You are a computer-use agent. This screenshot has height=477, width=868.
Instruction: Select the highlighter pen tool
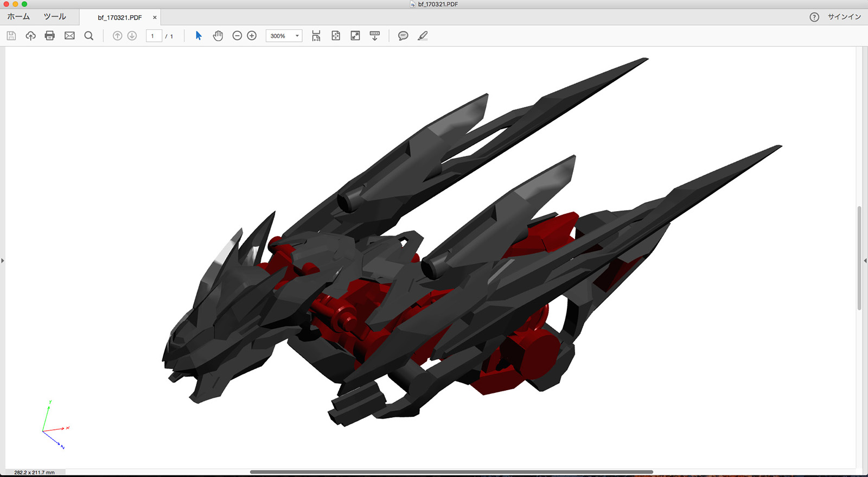tap(423, 36)
